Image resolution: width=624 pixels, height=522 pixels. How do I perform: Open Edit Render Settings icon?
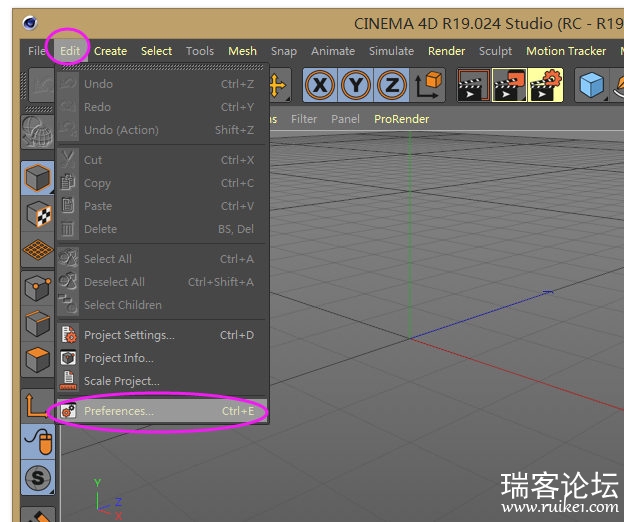coord(545,85)
